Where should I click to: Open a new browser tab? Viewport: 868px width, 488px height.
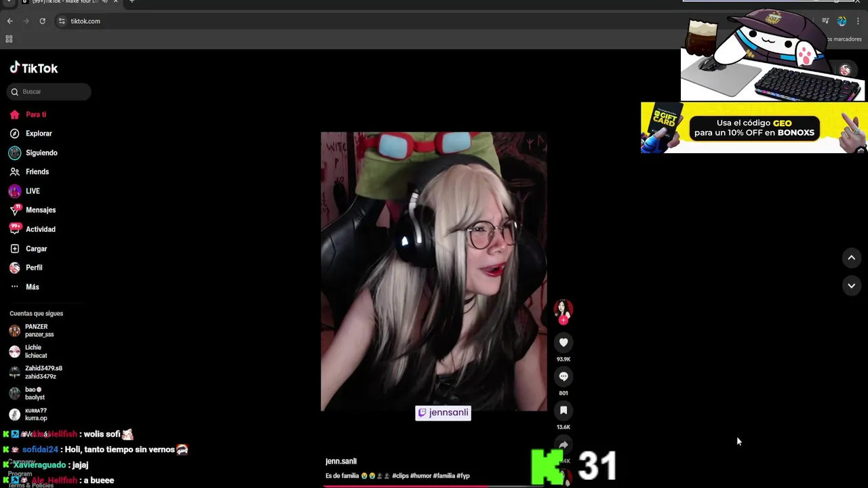(132, 1)
